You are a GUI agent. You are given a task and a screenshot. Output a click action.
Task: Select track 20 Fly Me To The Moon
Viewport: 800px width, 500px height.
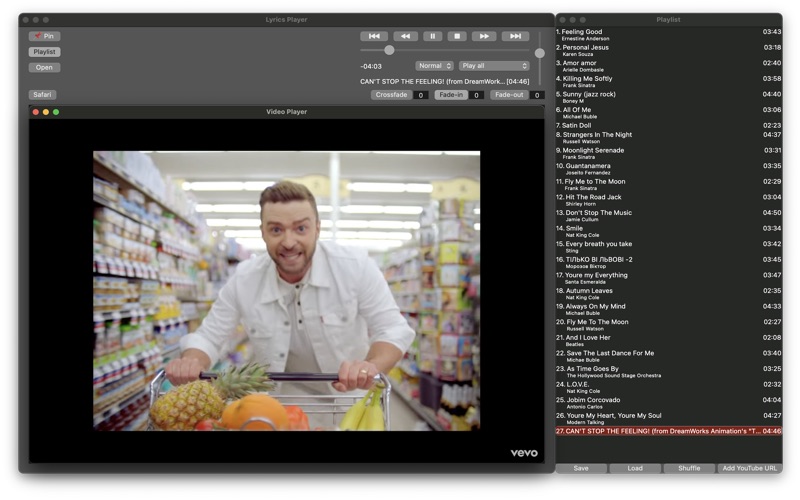click(x=668, y=325)
